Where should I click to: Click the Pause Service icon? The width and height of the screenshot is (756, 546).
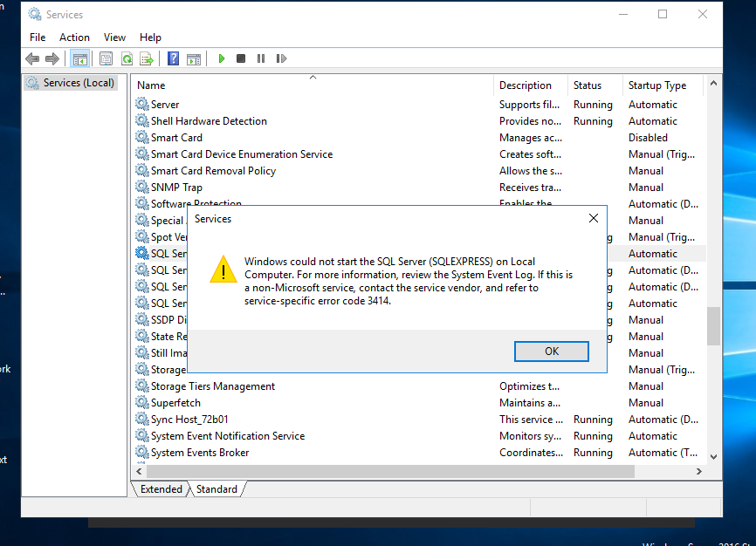(261, 58)
